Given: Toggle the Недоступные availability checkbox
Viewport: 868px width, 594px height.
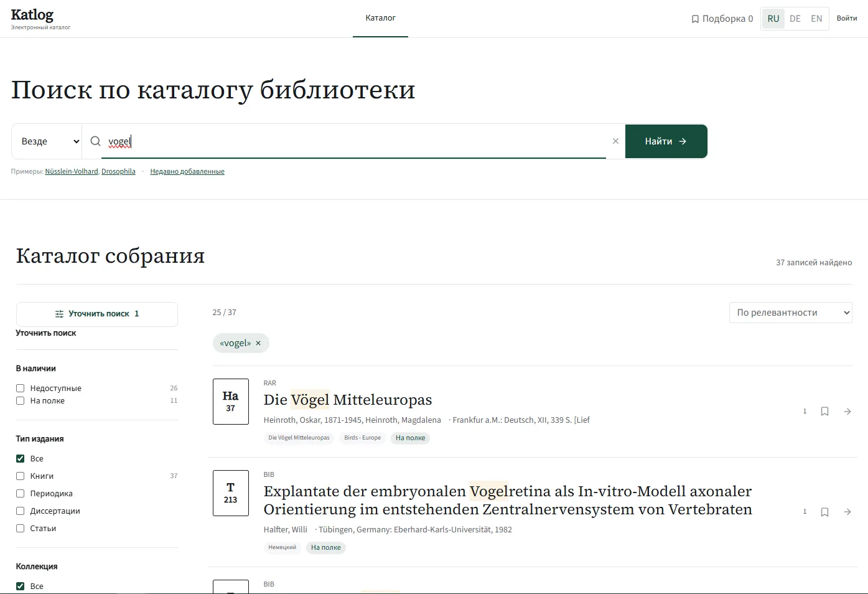Looking at the screenshot, I should coord(20,389).
